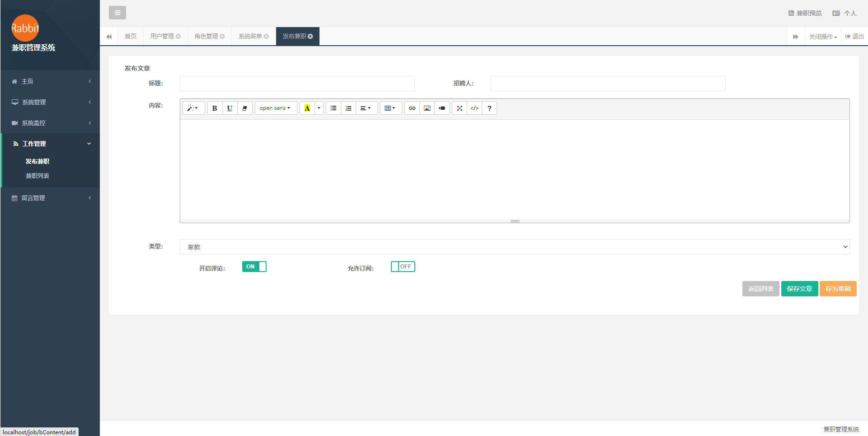Expand the 主页 sidebar menu
The width and height of the screenshot is (868, 436).
[50, 81]
